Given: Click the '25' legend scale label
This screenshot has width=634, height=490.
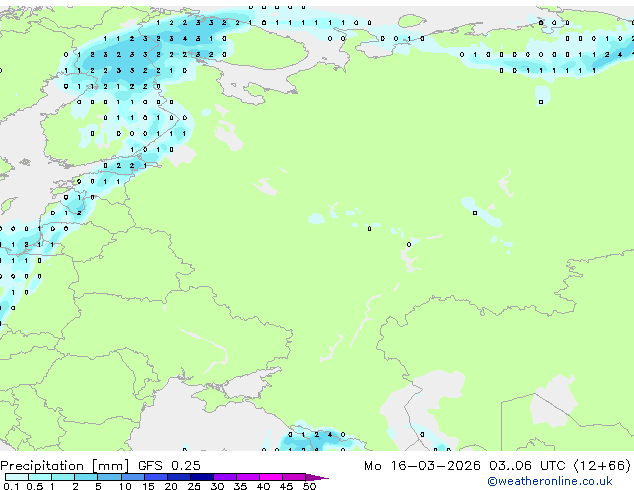Looking at the screenshot, I should [x=194, y=486].
